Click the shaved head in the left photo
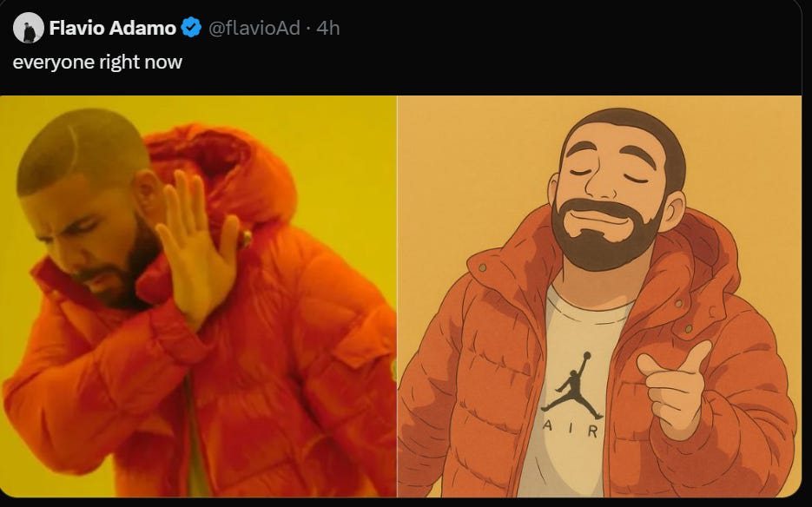 (83, 150)
